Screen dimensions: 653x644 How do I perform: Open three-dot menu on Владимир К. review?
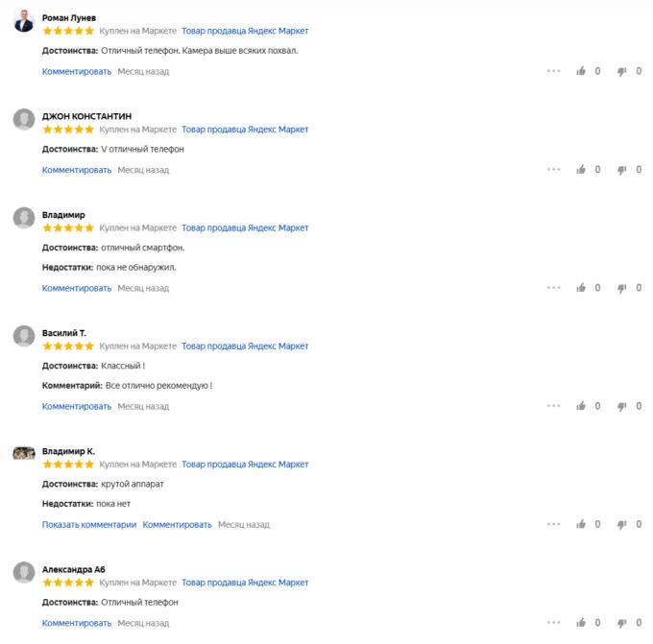(x=554, y=524)
